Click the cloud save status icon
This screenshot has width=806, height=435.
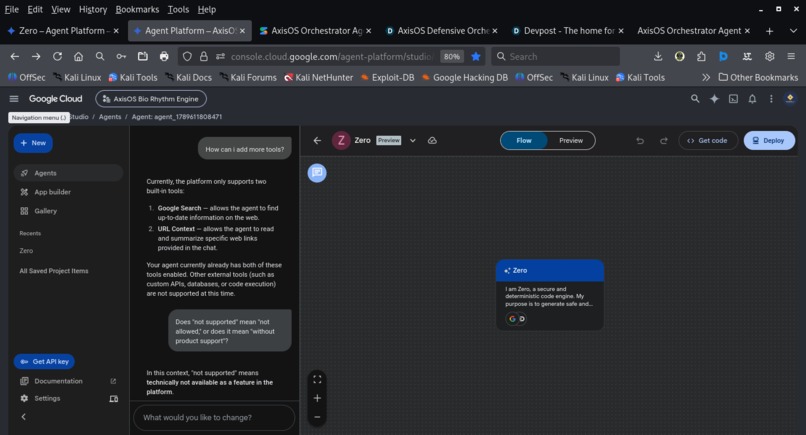click(432, 140)
